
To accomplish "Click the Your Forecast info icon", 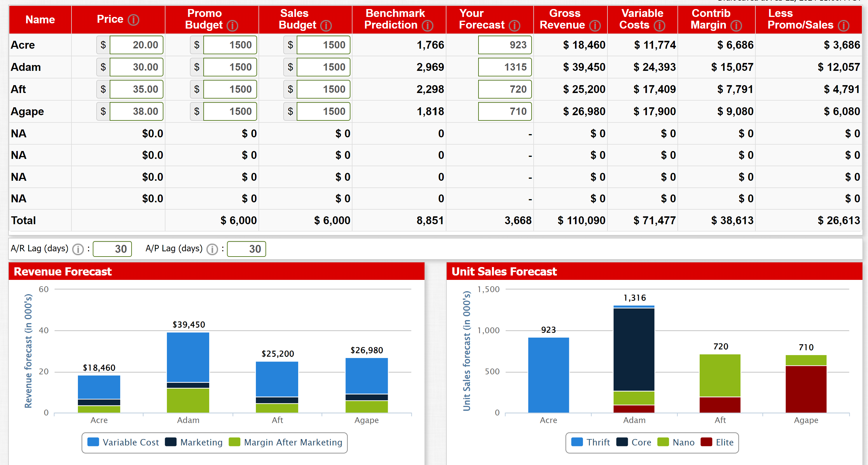I will 514,25.
